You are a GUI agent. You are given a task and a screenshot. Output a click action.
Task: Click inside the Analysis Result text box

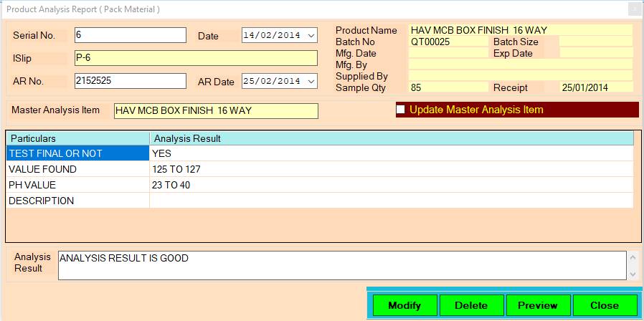[341, 265]
